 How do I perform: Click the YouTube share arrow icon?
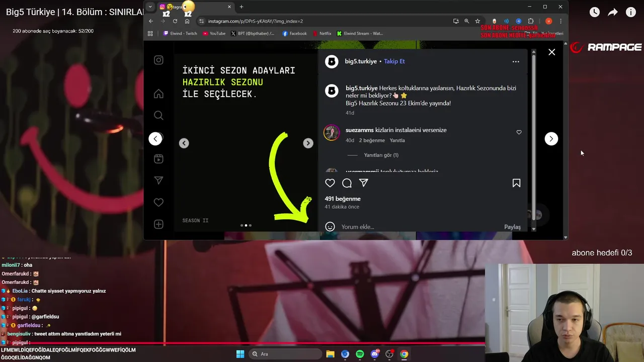(x=613, y=12)
